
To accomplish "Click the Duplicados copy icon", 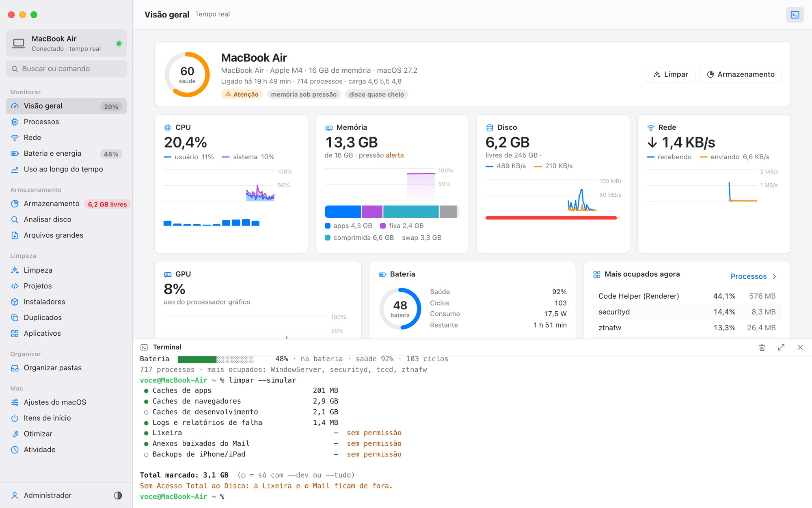I will coord(15,318).
